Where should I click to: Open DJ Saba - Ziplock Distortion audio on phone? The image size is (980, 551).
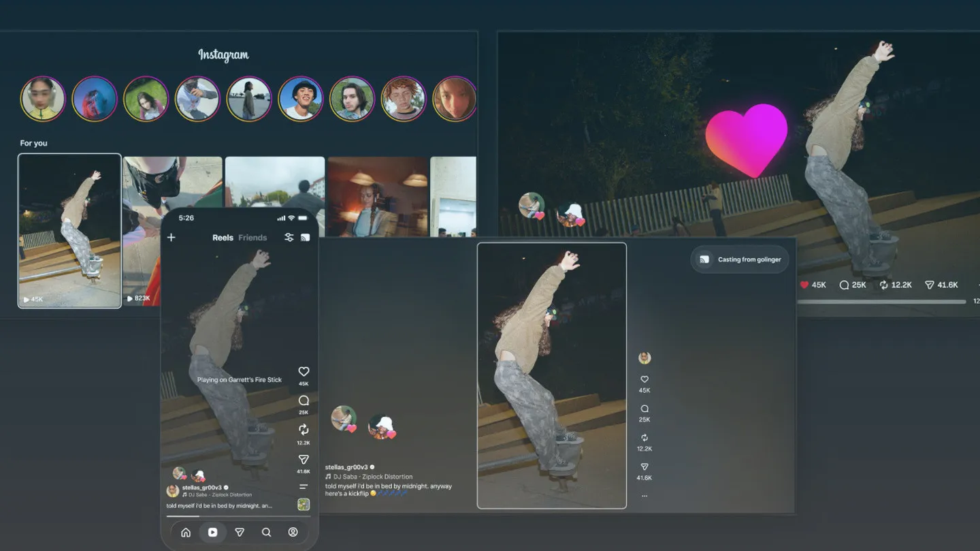coord(220,495)
